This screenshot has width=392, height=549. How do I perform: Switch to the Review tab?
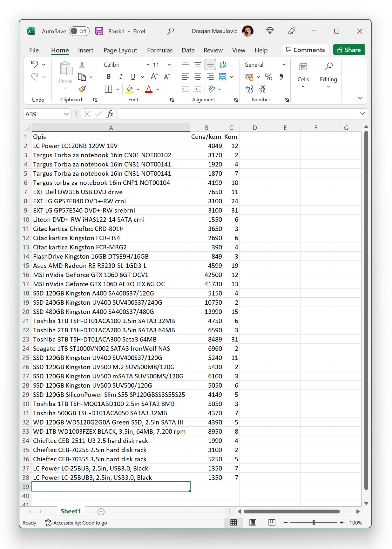(x=213, y=50)
